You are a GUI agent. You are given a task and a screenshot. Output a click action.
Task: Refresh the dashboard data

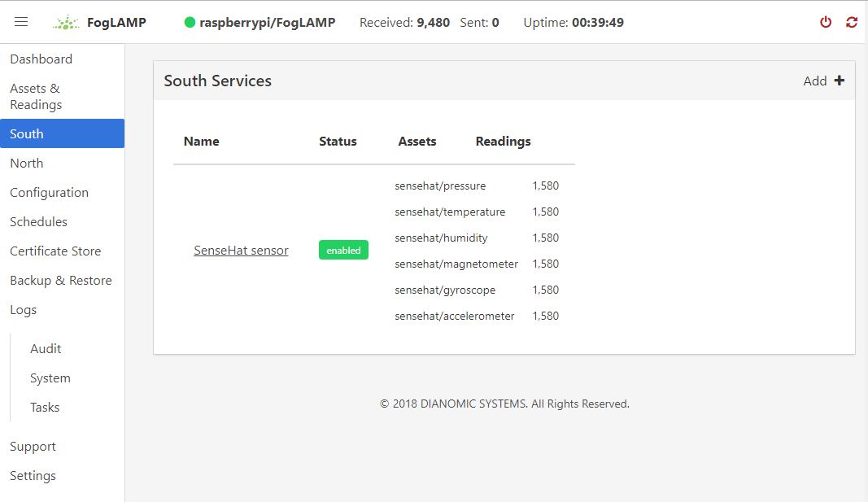(x=852, y=22)
